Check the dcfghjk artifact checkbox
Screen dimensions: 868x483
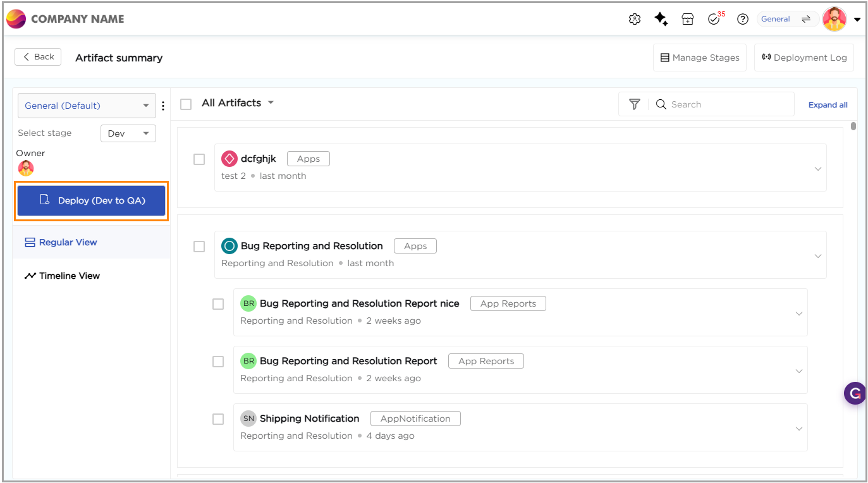click(x=199, y=159)
